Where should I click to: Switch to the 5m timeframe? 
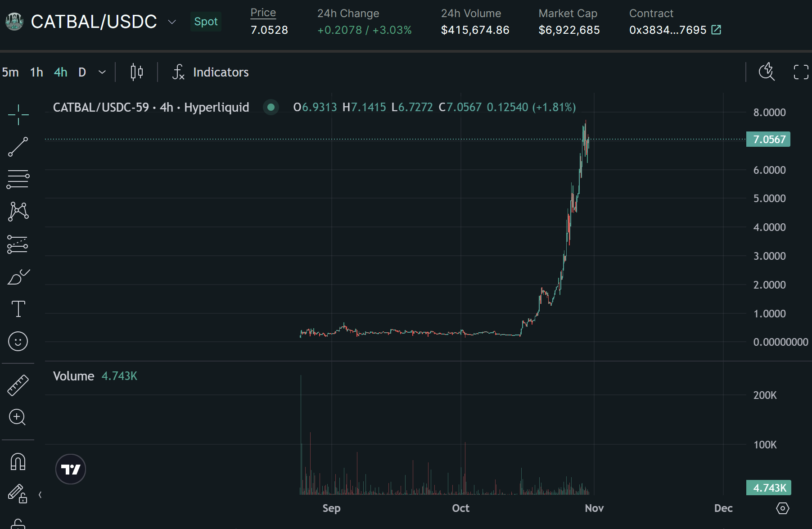pos(10,72)
